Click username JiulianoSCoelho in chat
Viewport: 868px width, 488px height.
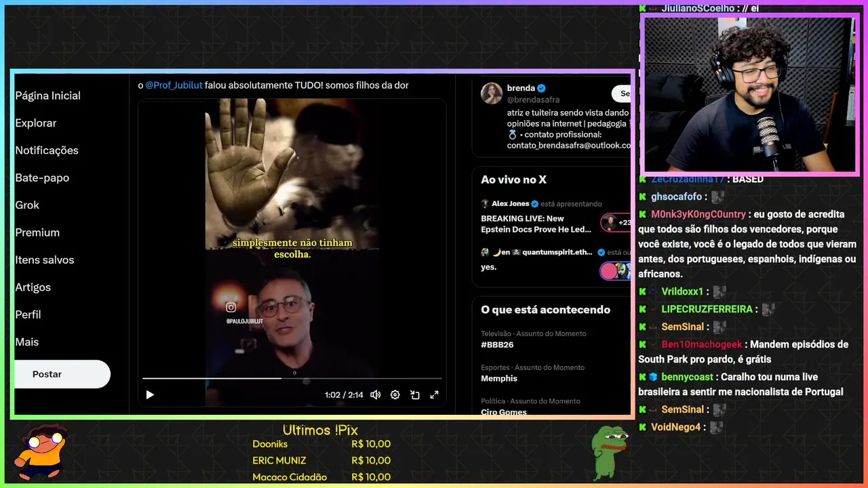698,8
